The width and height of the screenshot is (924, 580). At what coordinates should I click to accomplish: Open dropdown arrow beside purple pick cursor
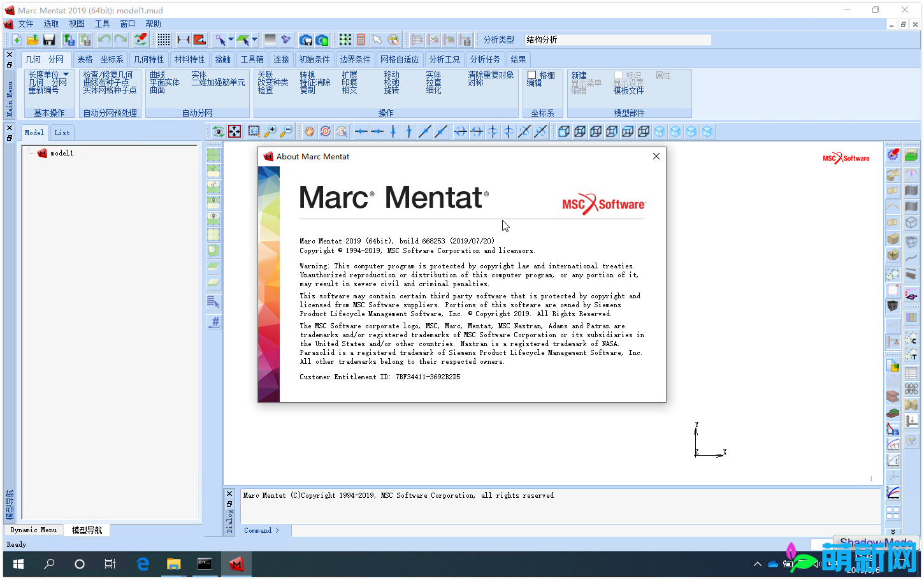click(x=231, y=40)
